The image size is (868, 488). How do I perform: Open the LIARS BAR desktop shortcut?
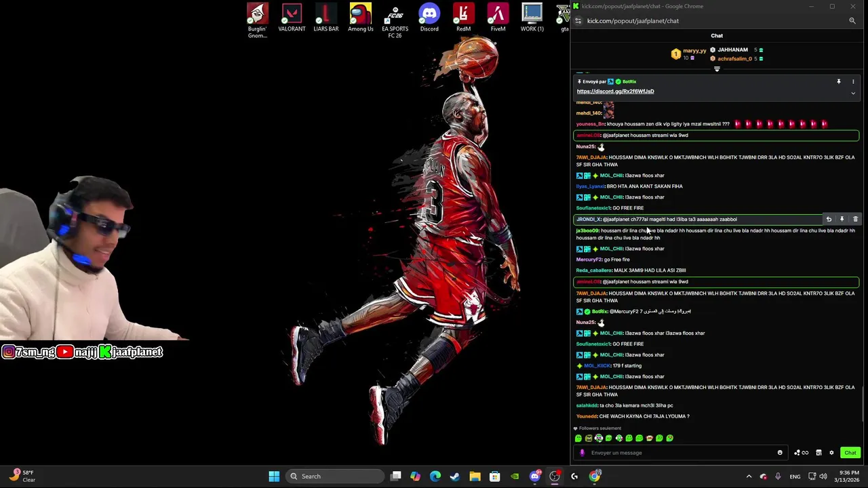click(326, 18)
